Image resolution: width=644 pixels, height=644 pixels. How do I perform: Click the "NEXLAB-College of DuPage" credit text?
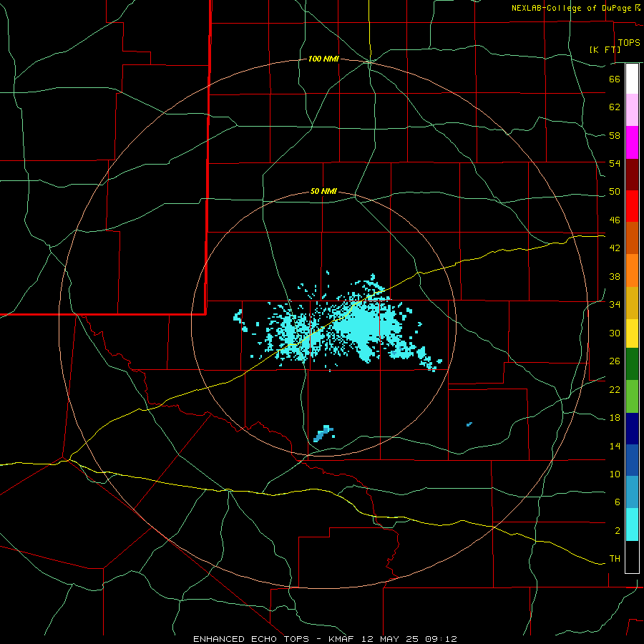tap(571, 8)
